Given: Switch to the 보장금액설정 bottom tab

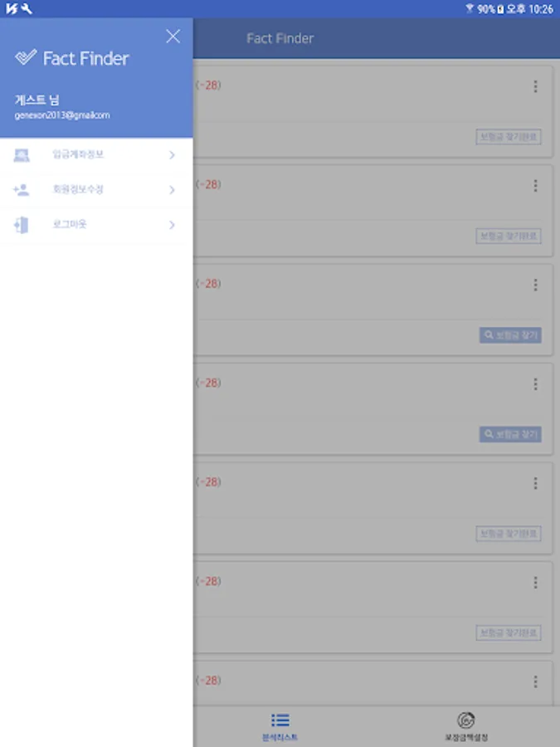Looking at the screenshot, I should coord(466,727).
